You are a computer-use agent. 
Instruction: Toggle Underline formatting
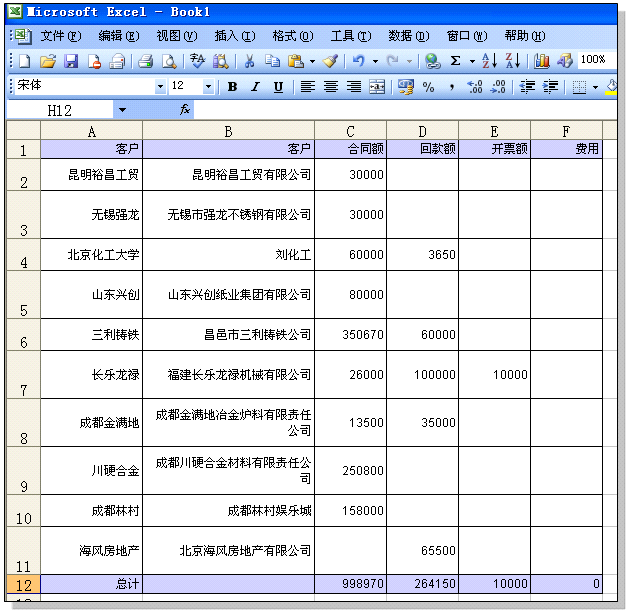pos(278,87)
